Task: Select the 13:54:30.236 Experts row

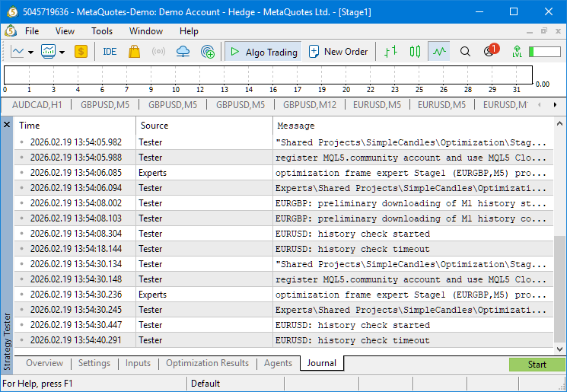Action: tap(284, 295)
